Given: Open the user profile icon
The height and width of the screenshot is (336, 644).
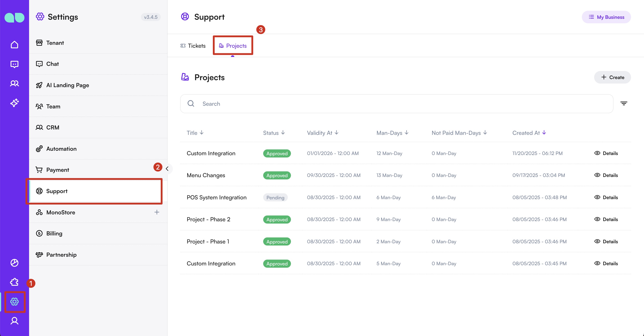Looking at the screenshot, I should (x=14, y=321).
